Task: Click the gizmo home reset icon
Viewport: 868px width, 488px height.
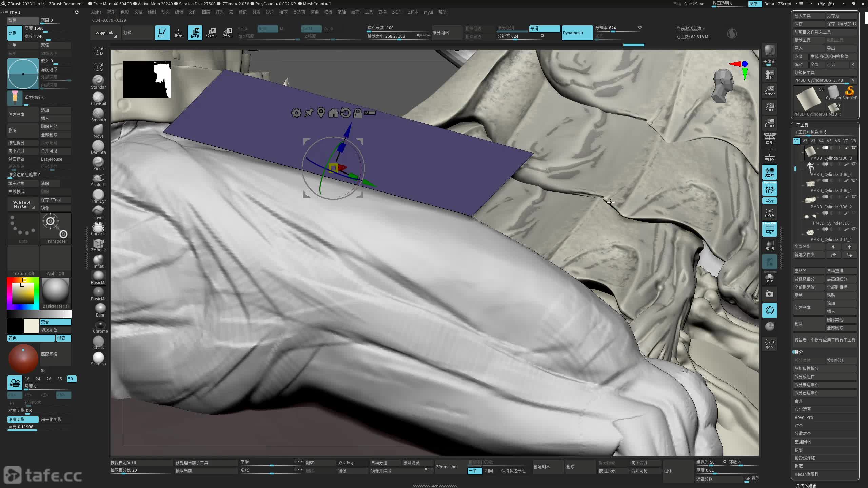Action: coord(333,113)
